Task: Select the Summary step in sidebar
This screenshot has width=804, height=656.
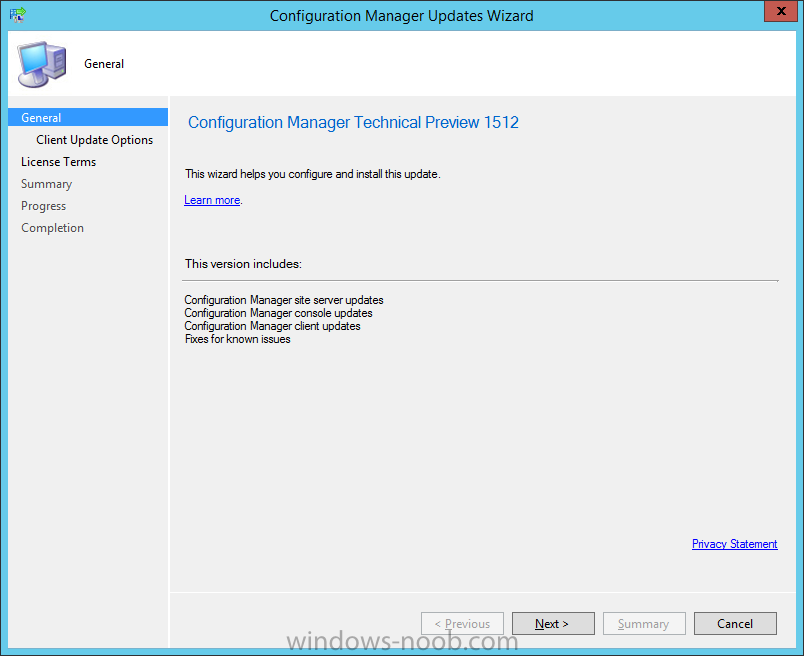Action: (47, 184)
